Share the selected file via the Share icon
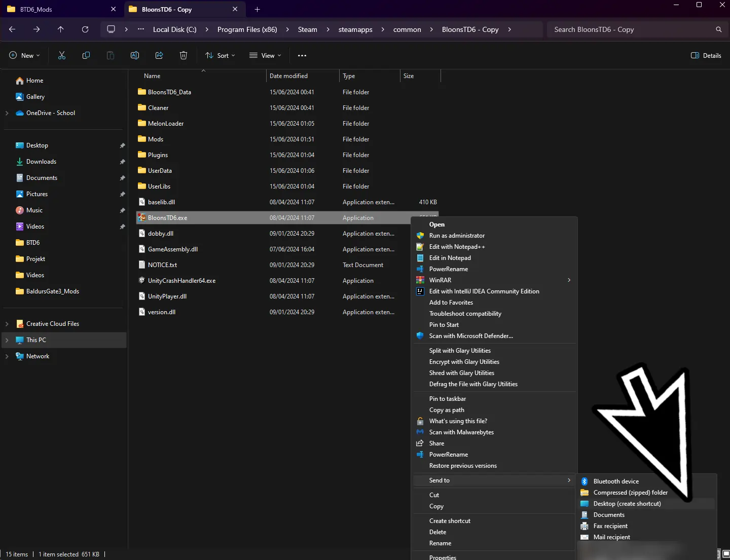 click(x=159, y=55)
